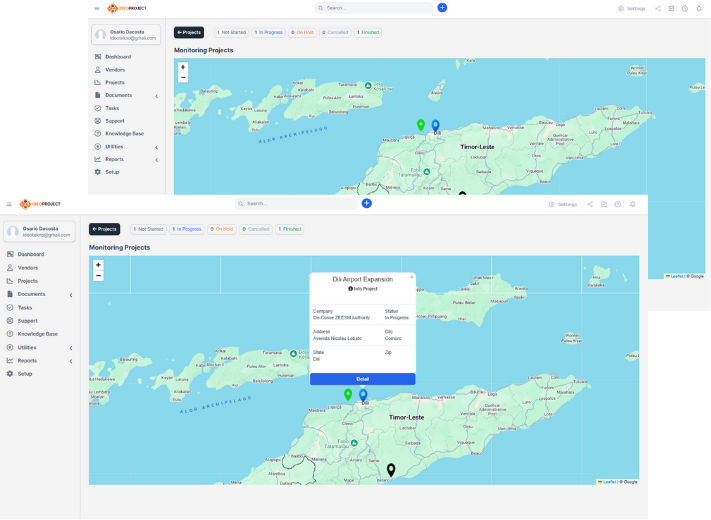Image resolution: width=711 pixels, height=520 pixels.
Task: Zoom in the front window map with plus
Action: [98, 265]
